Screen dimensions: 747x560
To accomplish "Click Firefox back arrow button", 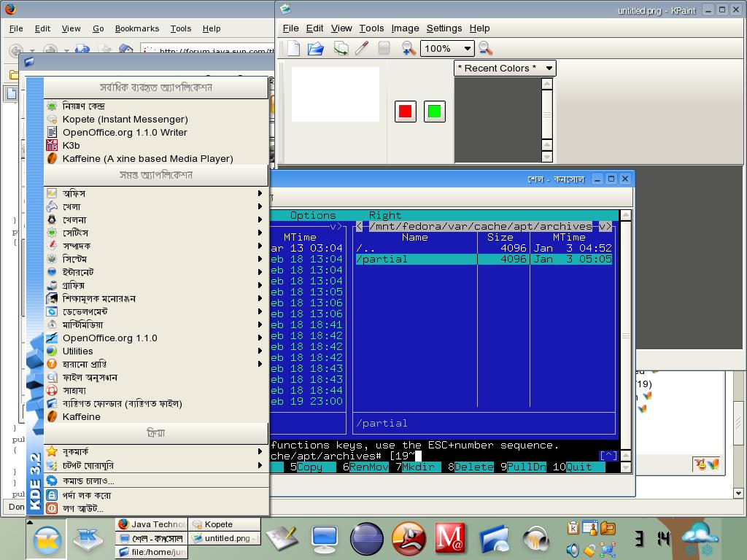I will click(16, 50).
